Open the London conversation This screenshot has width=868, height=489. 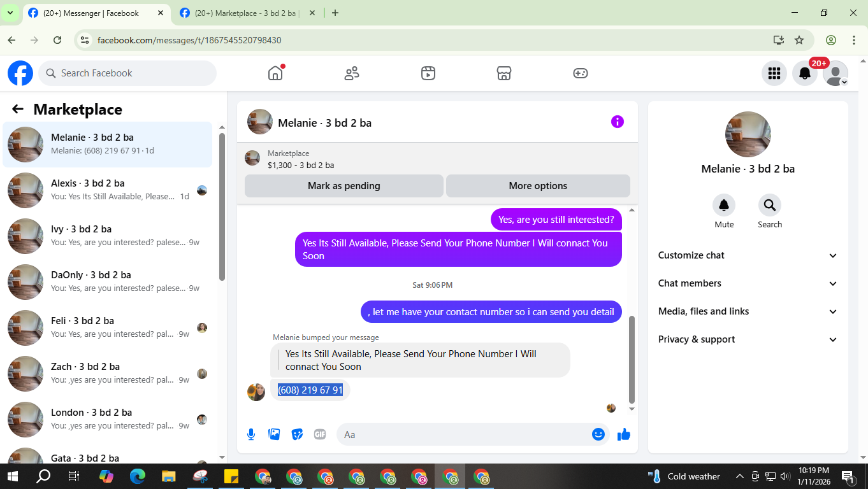(107, 420)
